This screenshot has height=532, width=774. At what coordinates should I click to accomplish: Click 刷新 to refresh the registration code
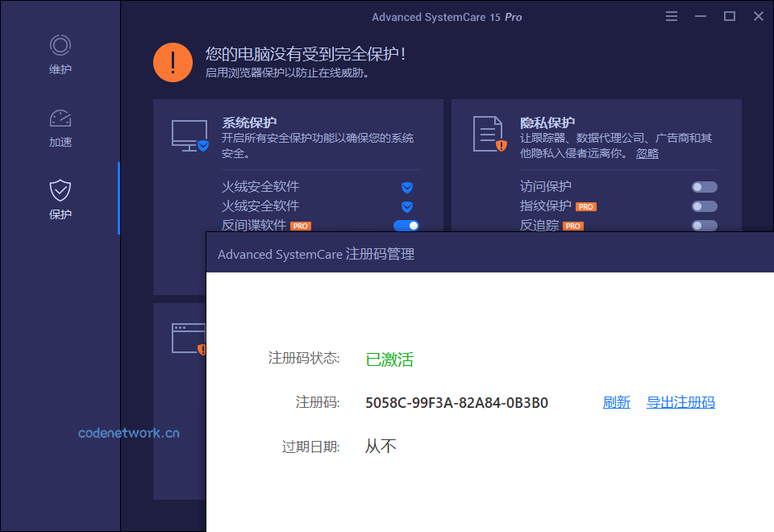(x=617, y=402)
